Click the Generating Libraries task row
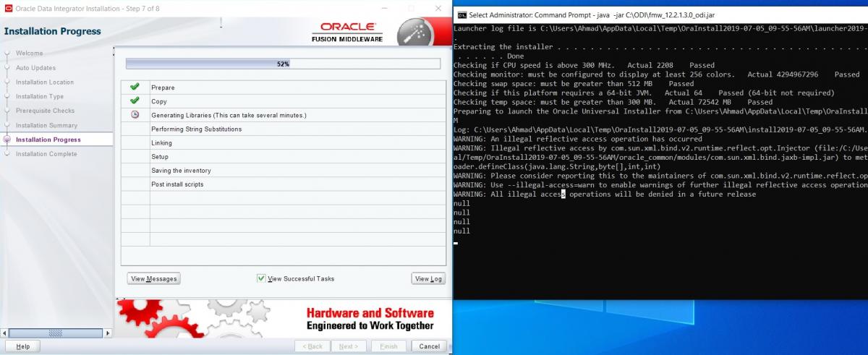Viewport: 868px width, 355px height. coord(283,115)
